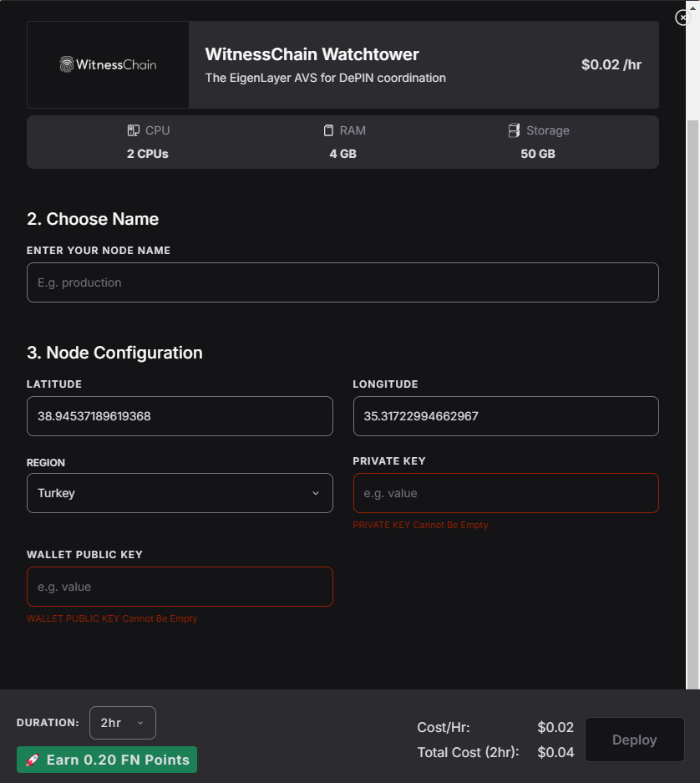Viewport: 700px width, 783px height.
Task: Click the CPU chip icon
Action: [x=134, y=130]
